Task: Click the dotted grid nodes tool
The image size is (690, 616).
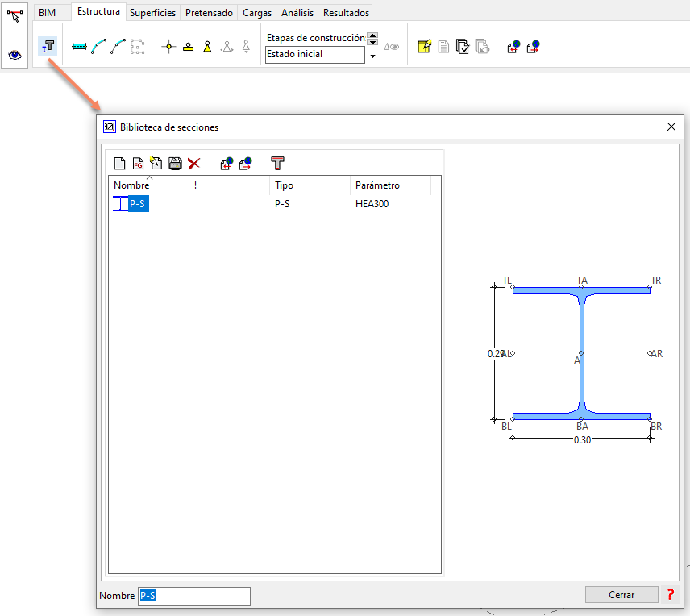Action: pos(137,47)
